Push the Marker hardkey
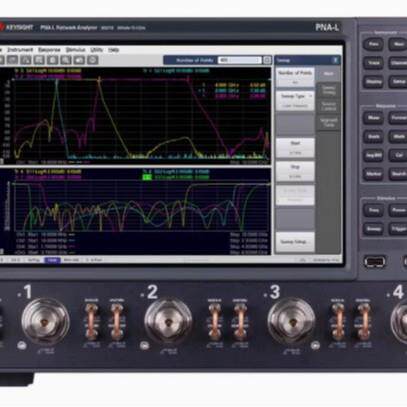The width and height of the screenshot is (407, 407). [373, 174]
